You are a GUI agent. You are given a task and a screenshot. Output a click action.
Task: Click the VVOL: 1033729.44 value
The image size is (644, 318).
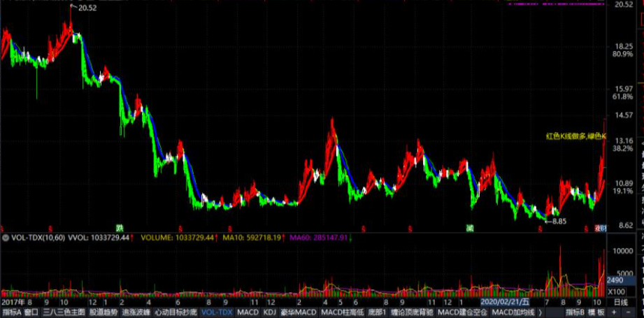pyautogui.click(x=100, y=237)
